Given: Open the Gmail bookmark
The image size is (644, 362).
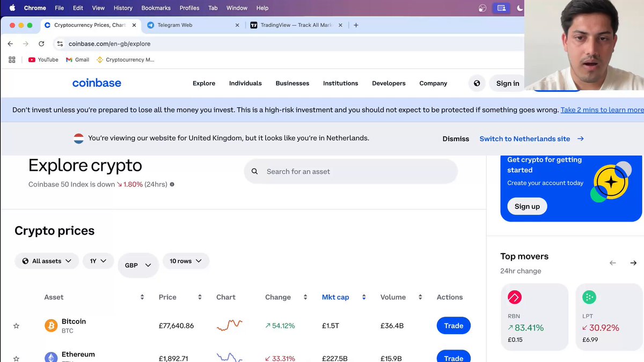Looking at the screenshot, I should click(x=77, y=60).
